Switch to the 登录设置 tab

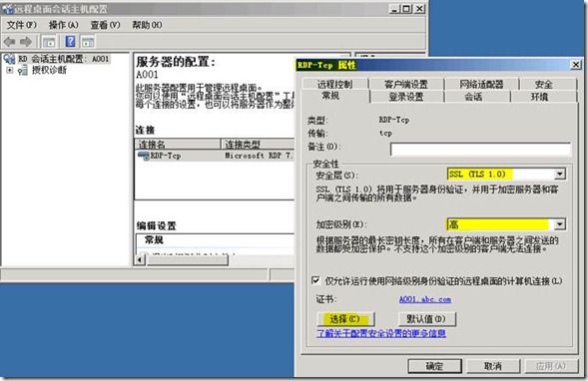point(406,97)
